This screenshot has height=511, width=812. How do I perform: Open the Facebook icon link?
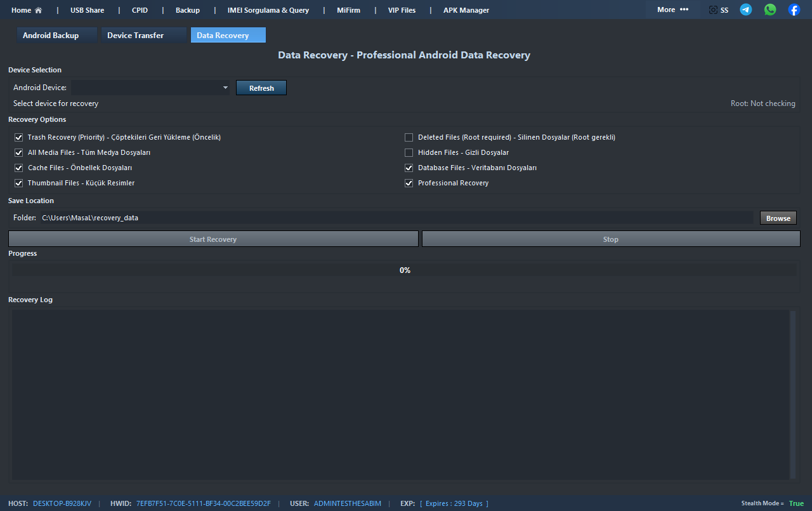click(x=794, y=10)
